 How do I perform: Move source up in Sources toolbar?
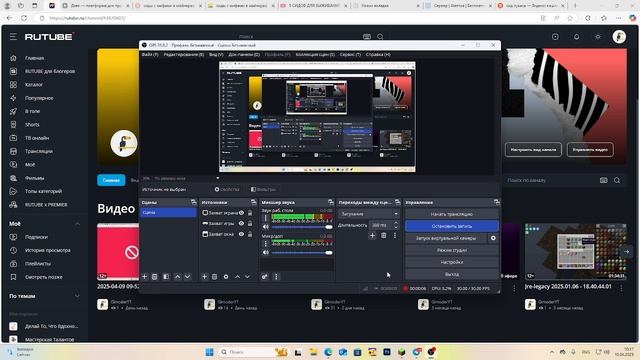click(237, 276)
